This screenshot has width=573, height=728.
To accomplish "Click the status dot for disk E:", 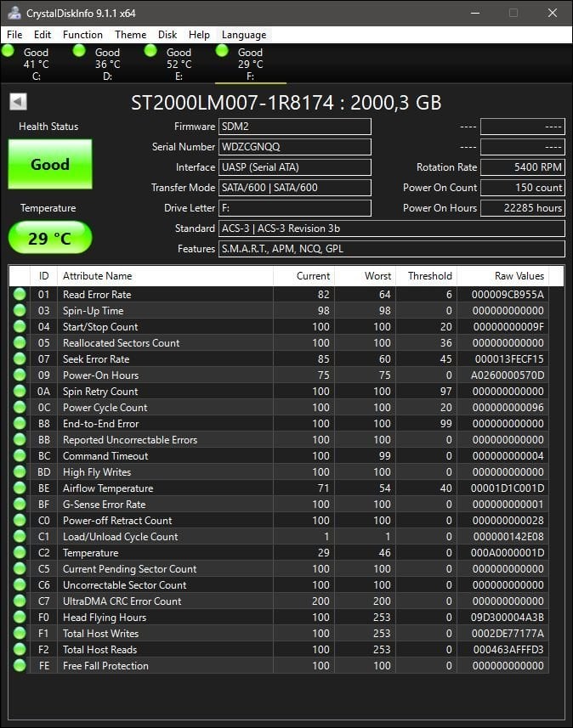I will [x=150, y=51].
